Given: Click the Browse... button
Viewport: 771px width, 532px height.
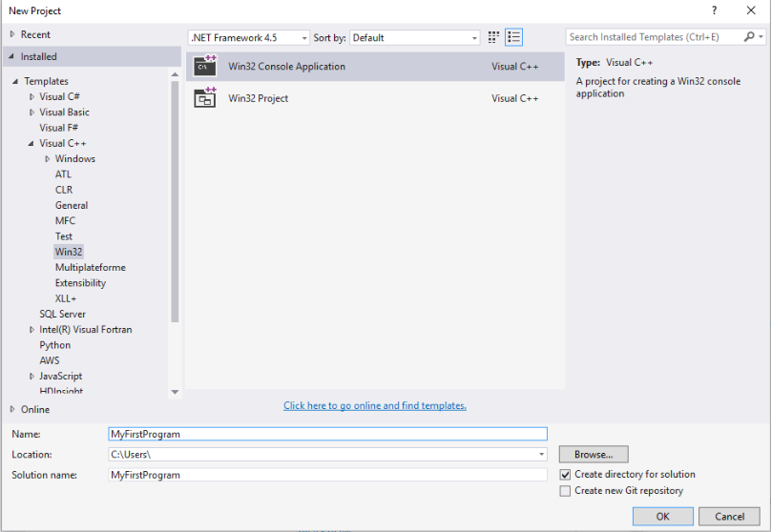Looking at the screenshot, I should tap(594, 455).
